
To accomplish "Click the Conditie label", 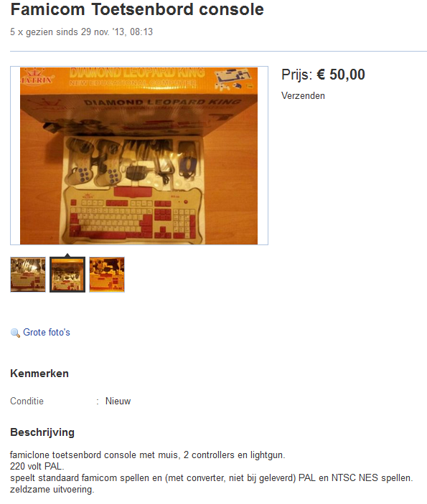I will pyautogui.click(x=27, y=401).
